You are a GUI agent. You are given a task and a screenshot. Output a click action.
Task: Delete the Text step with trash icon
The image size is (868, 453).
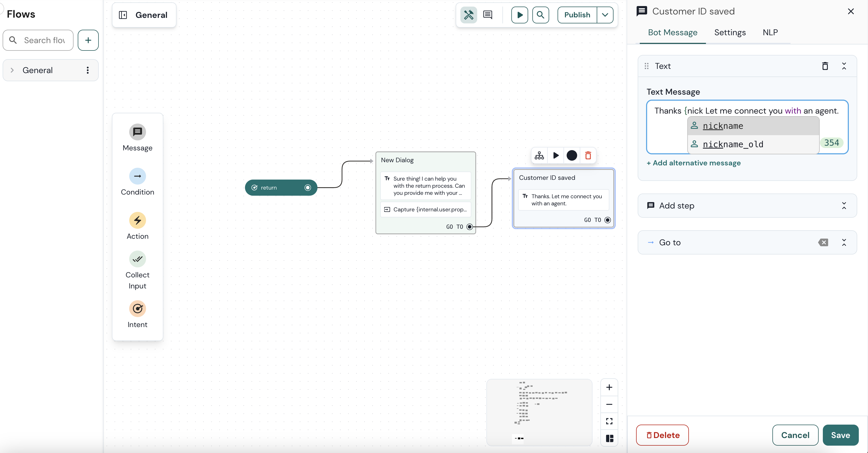pyautogui.click(x=825, y=66)
